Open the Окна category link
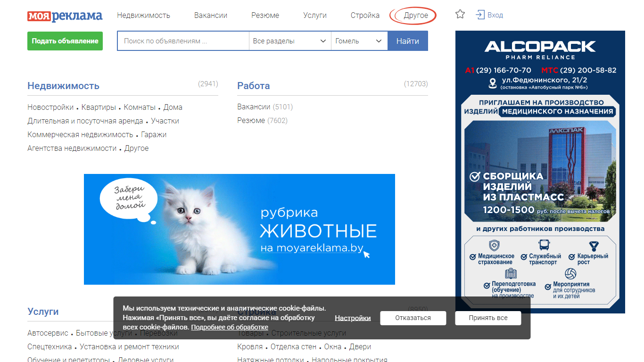The height and width of the screenshot is (362, 644). click(x=333, y=346)
